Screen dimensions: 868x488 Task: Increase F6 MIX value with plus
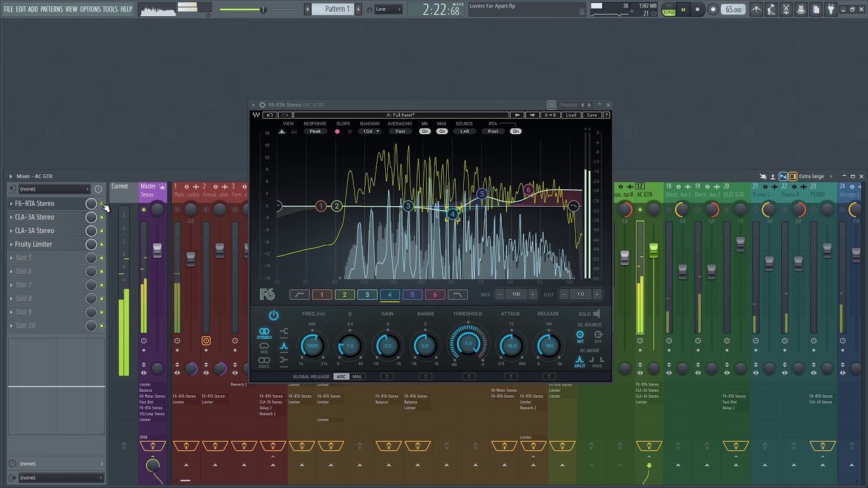pyautogui.click(x=532, y=294)
